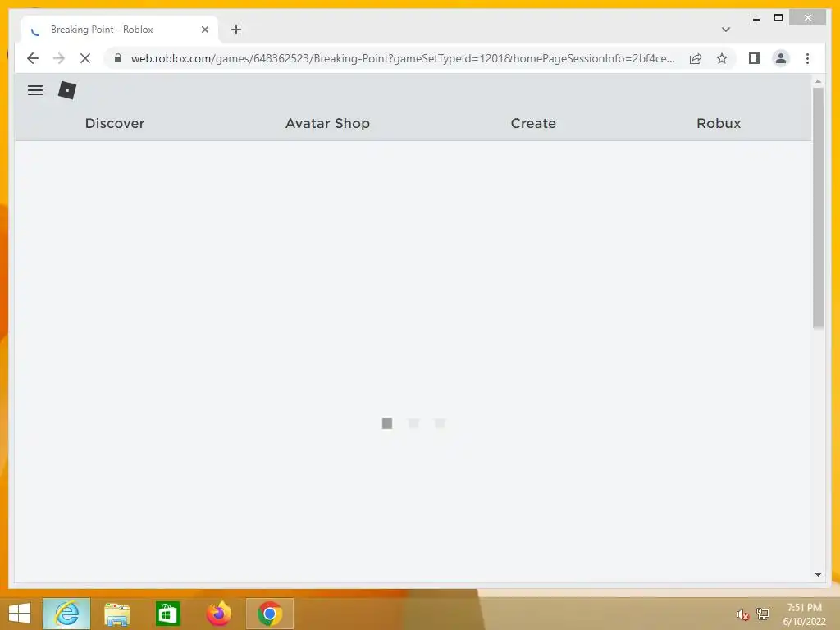The image size is (840, 630).
Task: Maximize the Chrome window
Action: 778,18
